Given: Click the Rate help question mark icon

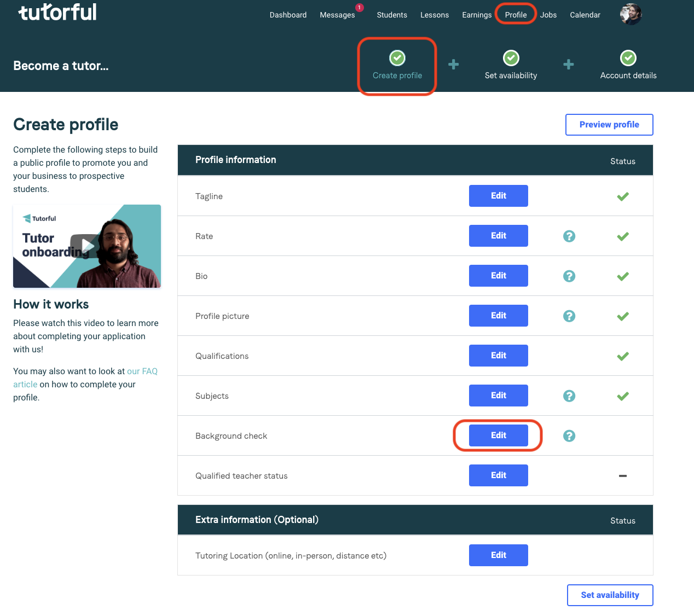Looking at the screenshot, I should (569, 236).
